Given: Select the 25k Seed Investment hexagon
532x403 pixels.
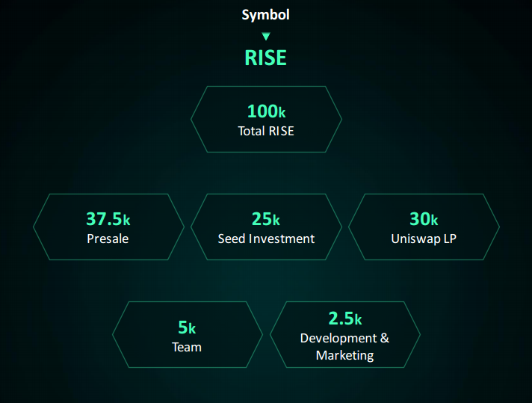Looking at the screenshot, I should (x=266, y=227).
